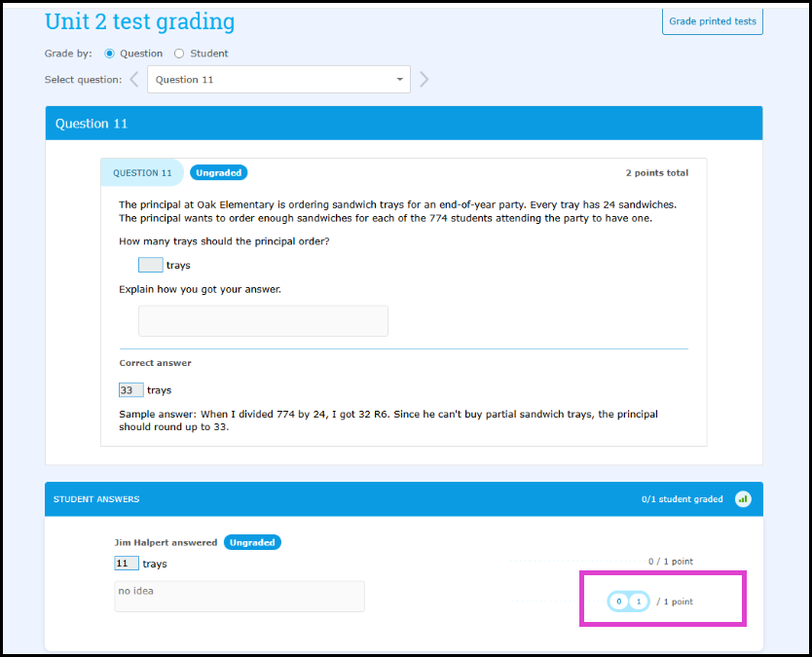
Task: Click the empty trays answer box
Action: pyautogui.click(x=151, y=265)
